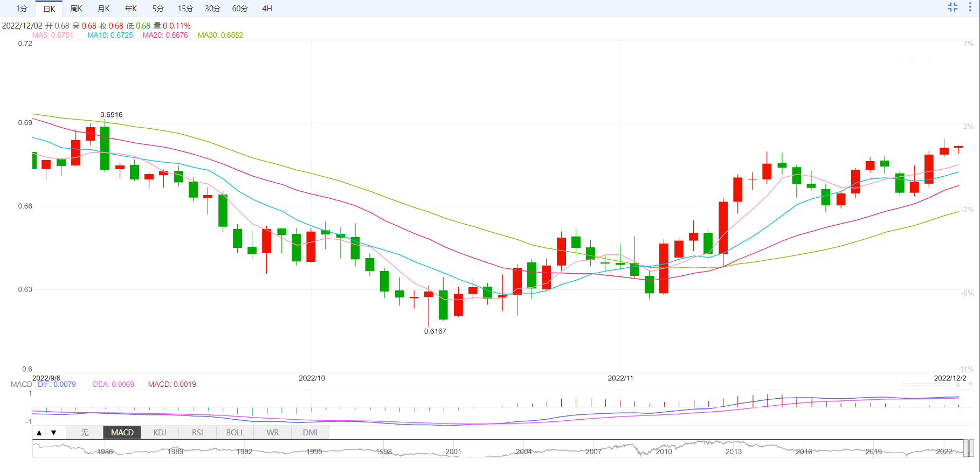Click the range slider handle at timeline end

click(969, 448)
